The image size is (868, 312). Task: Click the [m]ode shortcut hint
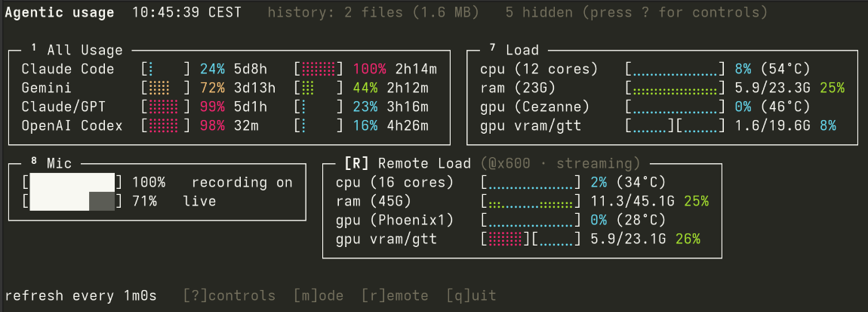319,296
